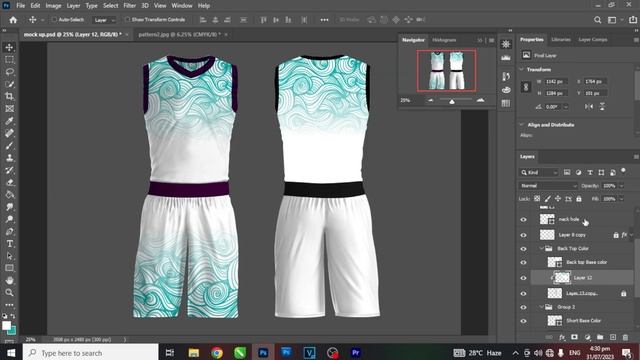Open the Image menu

(x=53, y=6)
